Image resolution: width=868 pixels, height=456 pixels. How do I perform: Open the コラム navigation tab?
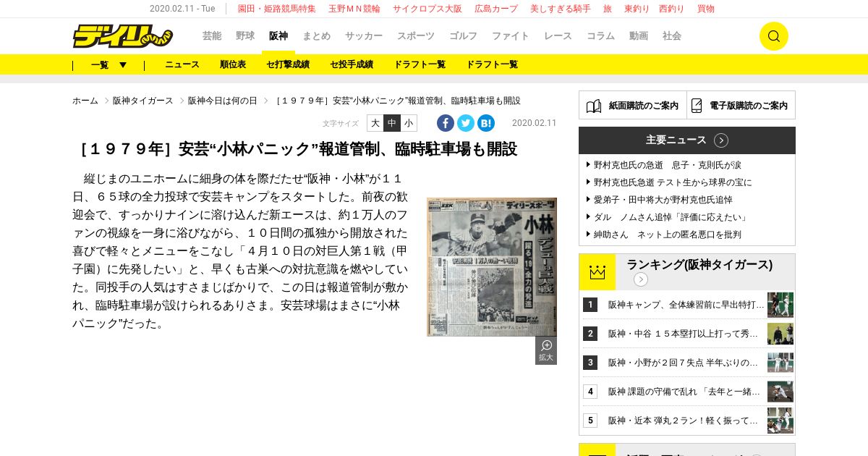[600, 35]
